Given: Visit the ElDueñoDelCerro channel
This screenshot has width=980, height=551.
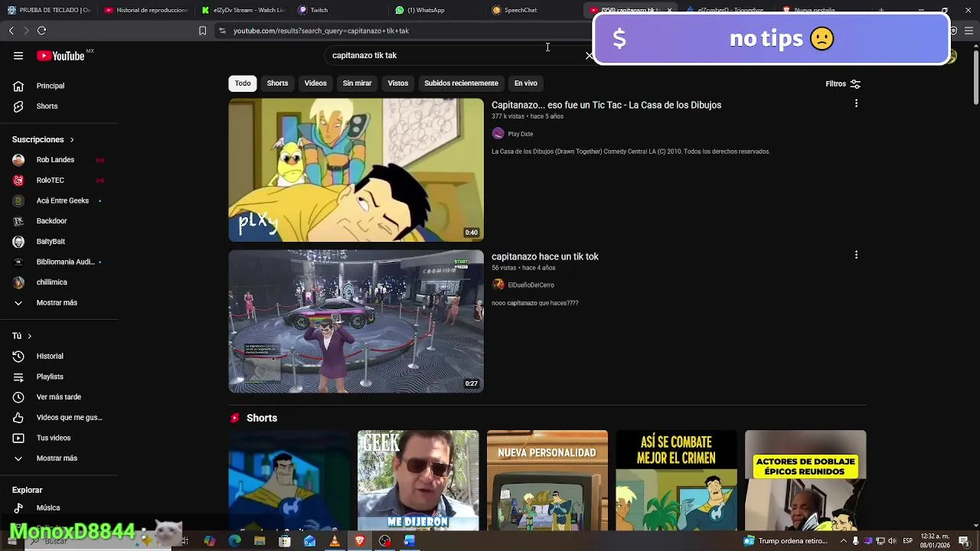Looking at the screenshot, I should coord(531,285).
